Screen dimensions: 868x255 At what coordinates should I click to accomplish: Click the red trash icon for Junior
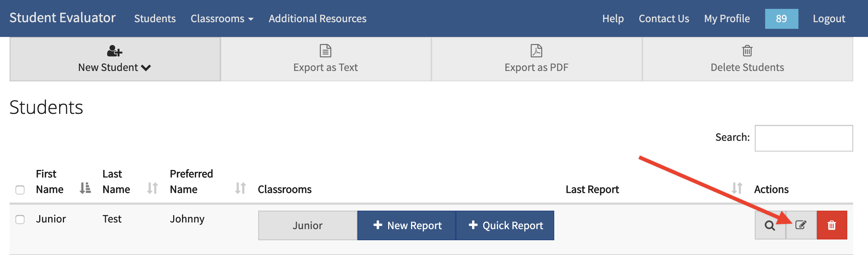click(x=832, y=225)
